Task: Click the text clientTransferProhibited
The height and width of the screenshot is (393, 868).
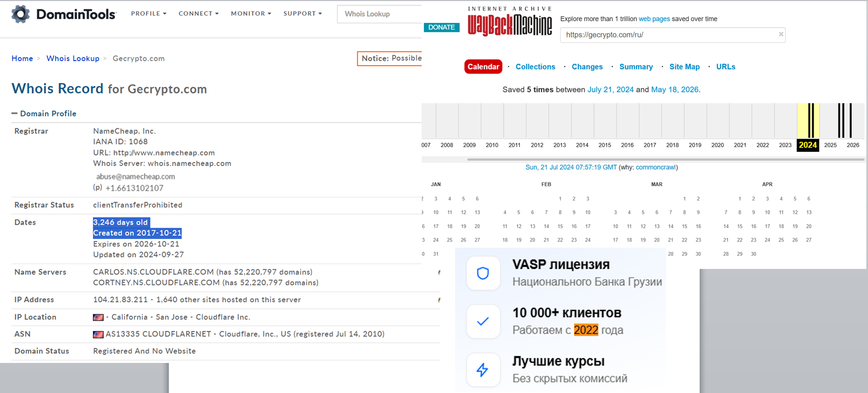Action: [138, 205]
